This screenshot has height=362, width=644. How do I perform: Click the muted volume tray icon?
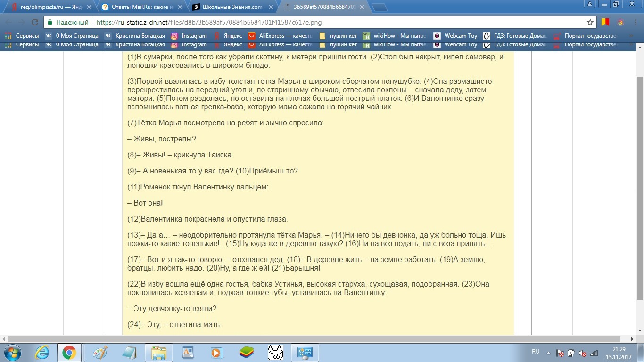click(x=583, y=353)
